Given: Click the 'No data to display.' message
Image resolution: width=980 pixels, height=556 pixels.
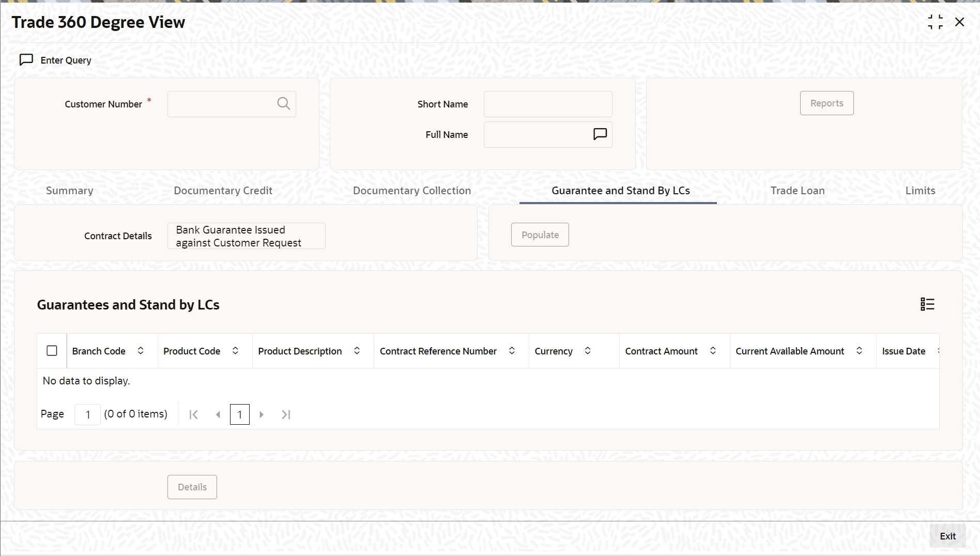Looking at the screenshot, I should [86, 381].
